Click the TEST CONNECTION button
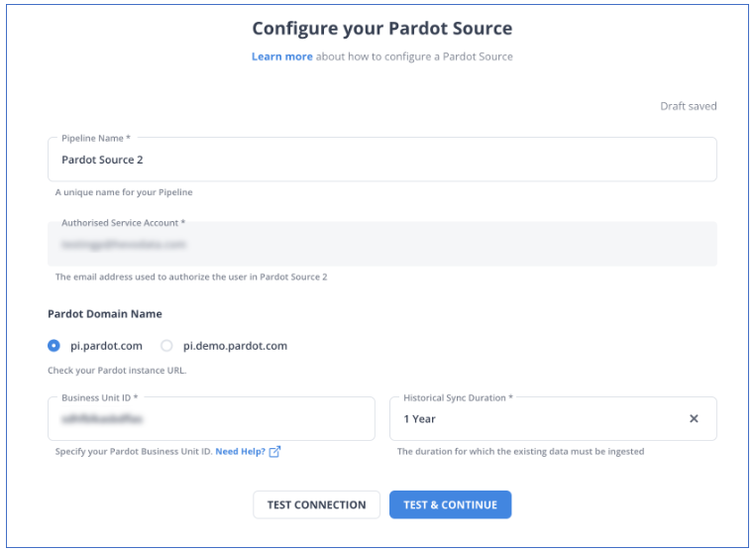Image resolution: width=756 pixels, height=552 pixels. [x=316, y=504]
